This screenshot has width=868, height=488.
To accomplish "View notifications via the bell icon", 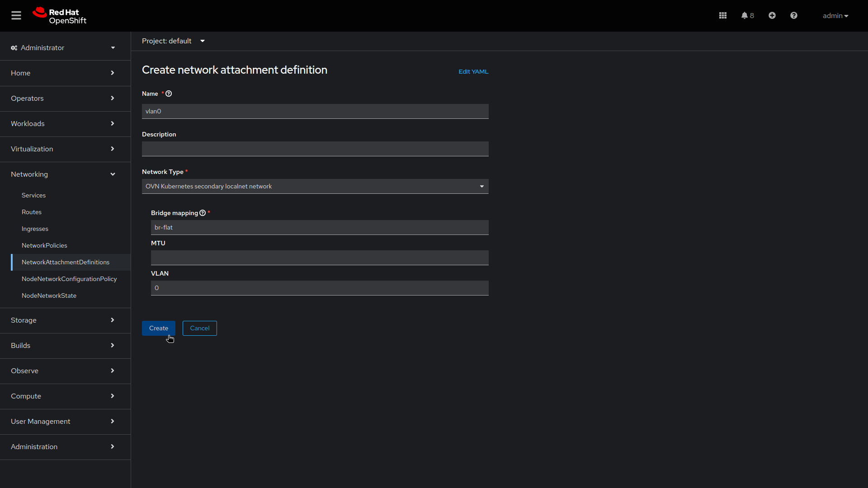I will [745, 15].
